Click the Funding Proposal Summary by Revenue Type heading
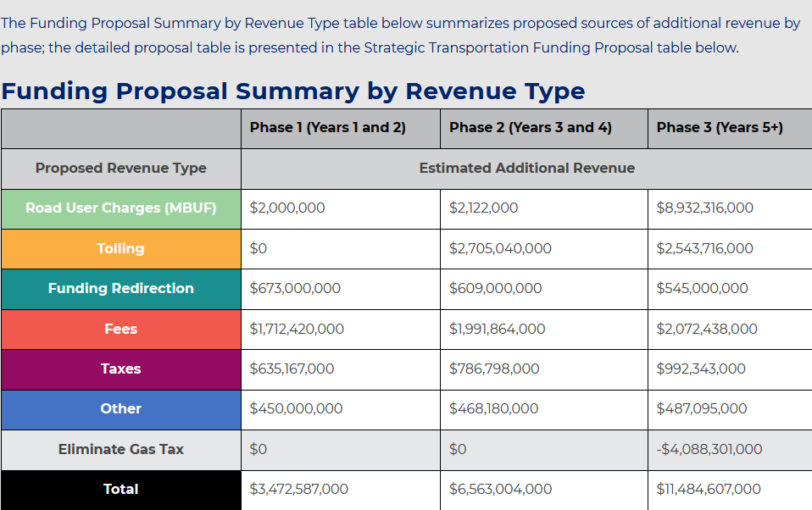This screenshot has height=510, width=812. [x=293, y=91]
